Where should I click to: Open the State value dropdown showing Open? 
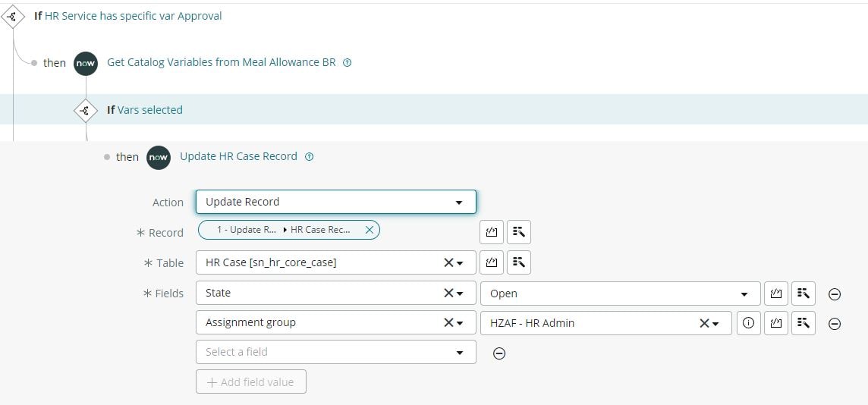coord(621,294)
